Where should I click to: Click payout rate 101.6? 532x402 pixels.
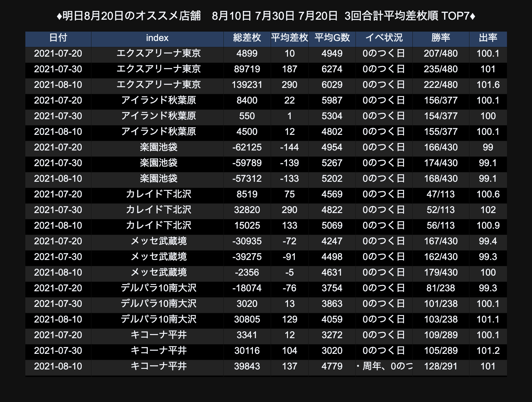488,85
